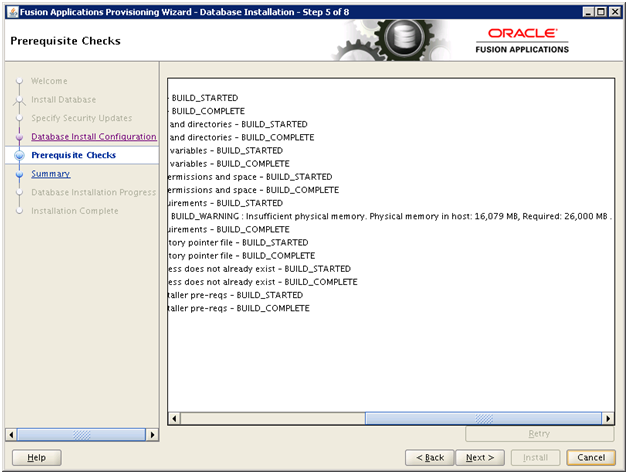
Task: Proceed with the Next button
Action: click(480, 457)
